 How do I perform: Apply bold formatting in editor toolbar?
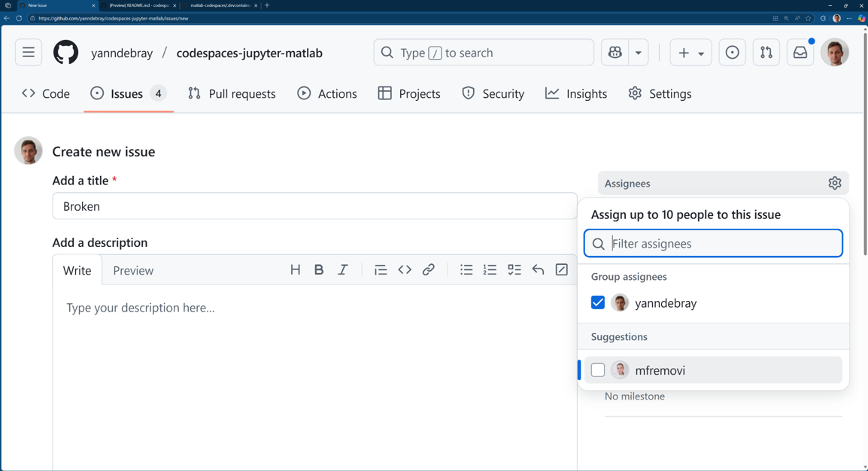click(319, 270)
